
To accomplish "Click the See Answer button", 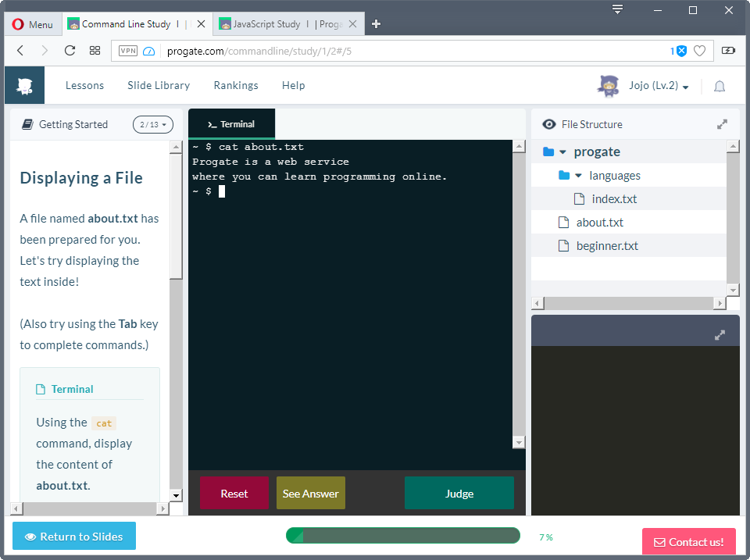I will 310,494.
